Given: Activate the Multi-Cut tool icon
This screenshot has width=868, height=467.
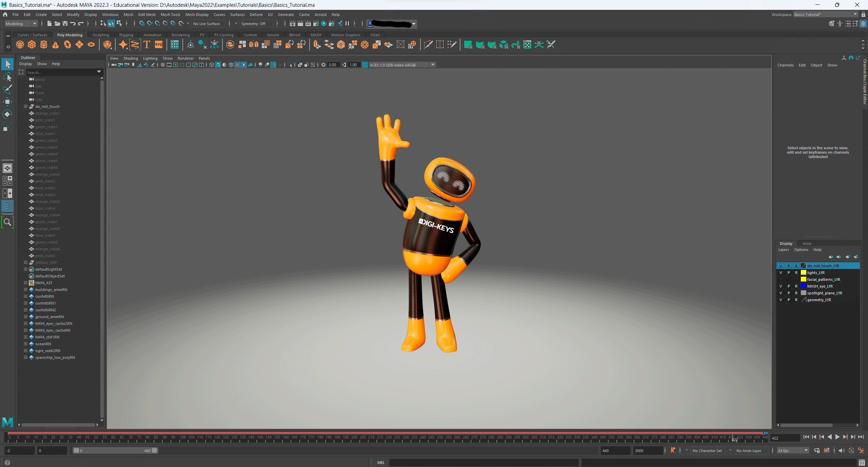Looking at the screenshot, I should click(428, 44).
